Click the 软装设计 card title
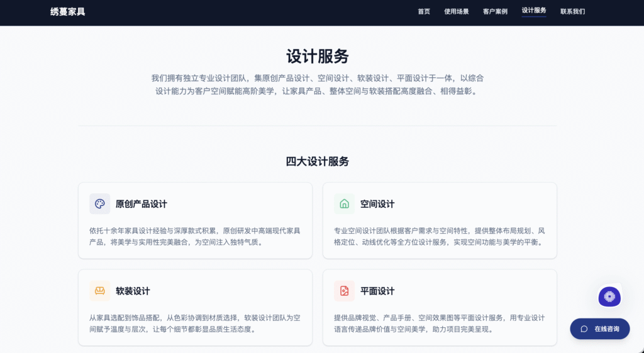Viewport: 644px width, 353px height. coord(133,291)
